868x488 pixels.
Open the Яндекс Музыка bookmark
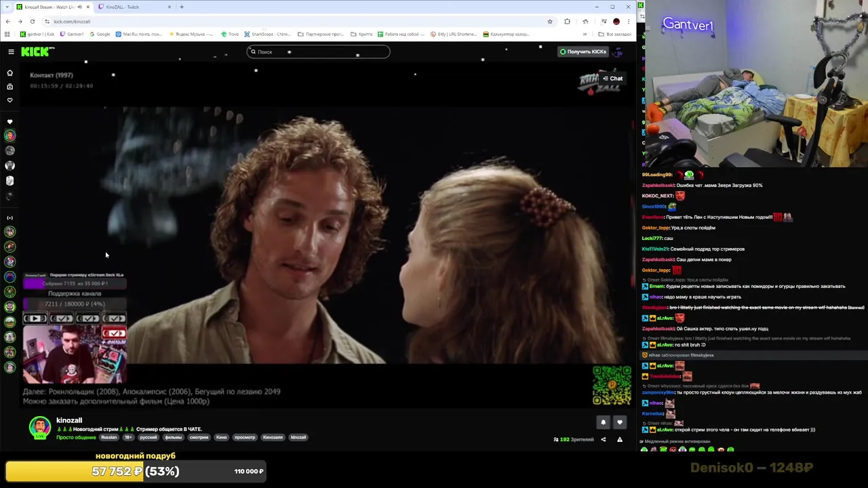tap(191, 34)
